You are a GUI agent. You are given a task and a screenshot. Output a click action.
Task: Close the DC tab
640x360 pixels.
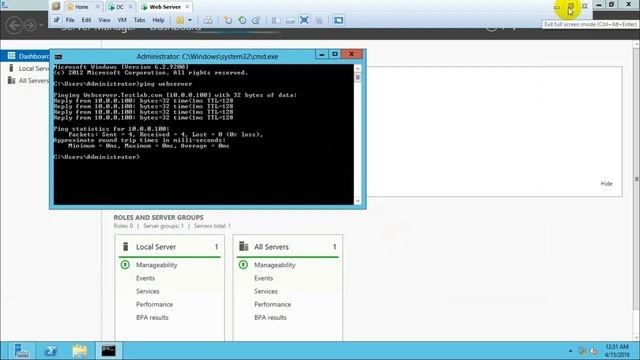131,7
